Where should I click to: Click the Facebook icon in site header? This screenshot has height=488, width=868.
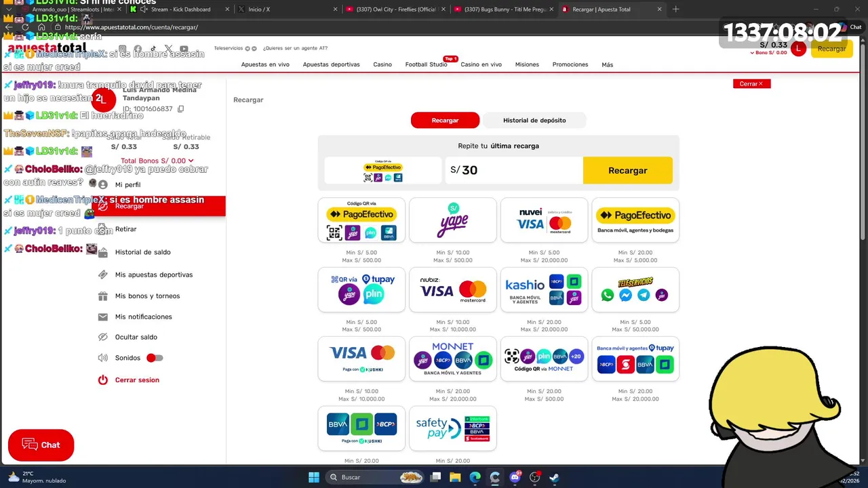[138, 49]
